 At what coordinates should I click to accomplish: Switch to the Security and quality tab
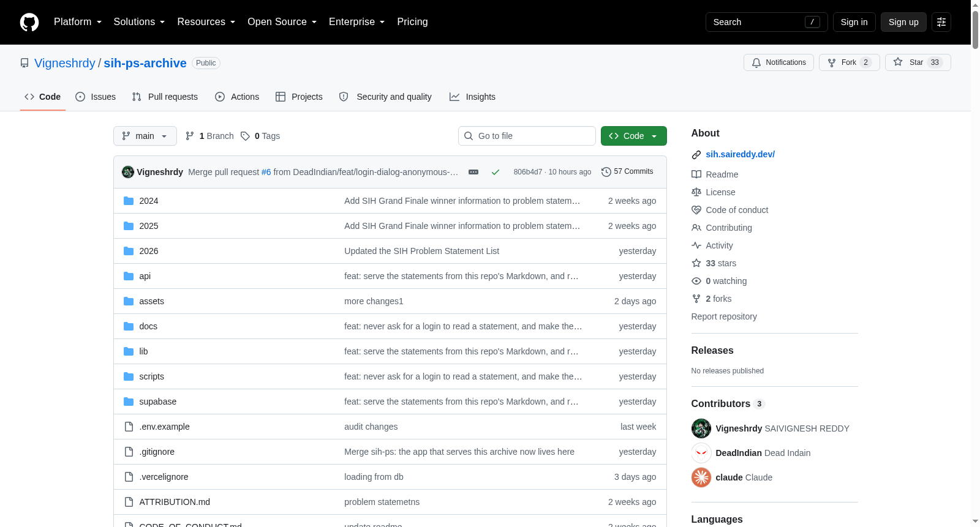click(385, 97)
